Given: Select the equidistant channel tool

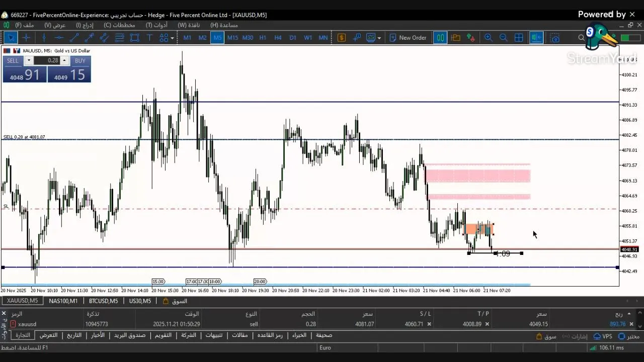Looking at the screenshot, I should (104, 38).
